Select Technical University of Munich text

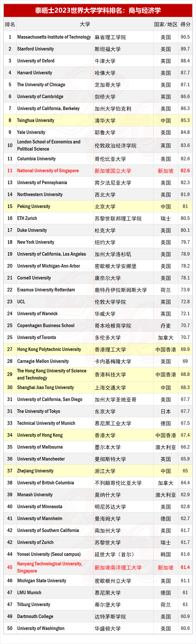tap(46, 424)
